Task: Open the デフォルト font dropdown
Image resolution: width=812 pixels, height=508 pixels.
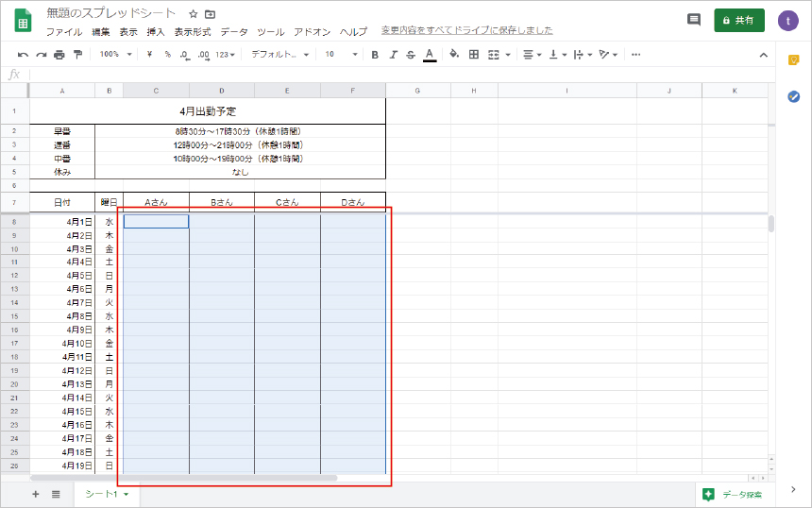Action: pyautogui.click(x=279, y=55)
